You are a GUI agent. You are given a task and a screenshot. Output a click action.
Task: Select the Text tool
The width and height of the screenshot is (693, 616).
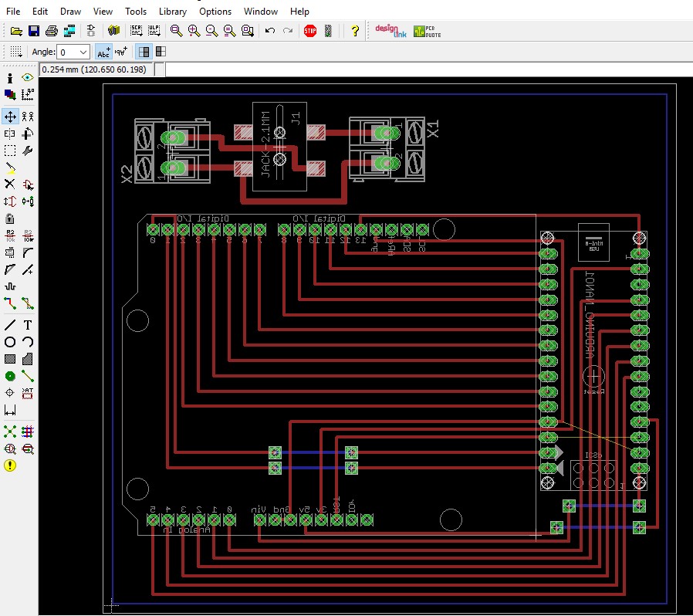tap(28, 325)
